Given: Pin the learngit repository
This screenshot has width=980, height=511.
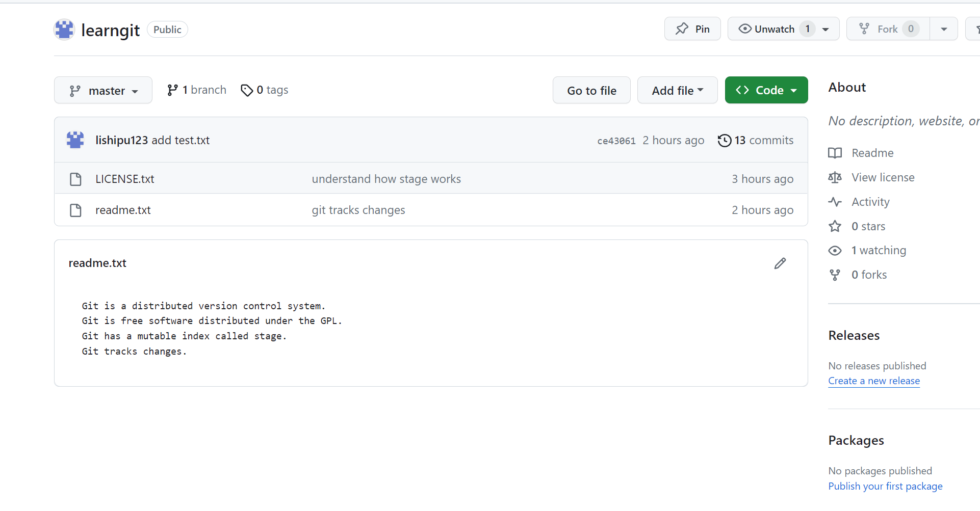Looking at the screenshot, I should pyautogui.click(x=692, y=29).
